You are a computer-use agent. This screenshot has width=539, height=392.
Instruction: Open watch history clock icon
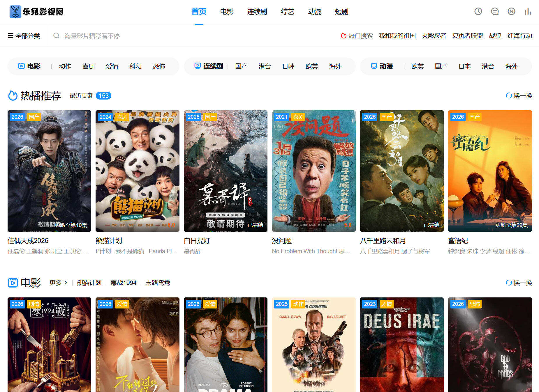(478, 12)
